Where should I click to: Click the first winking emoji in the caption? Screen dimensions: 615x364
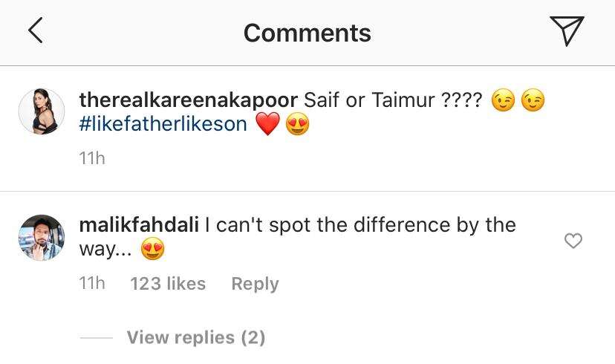pyautogui.click(x=504, y=100)
